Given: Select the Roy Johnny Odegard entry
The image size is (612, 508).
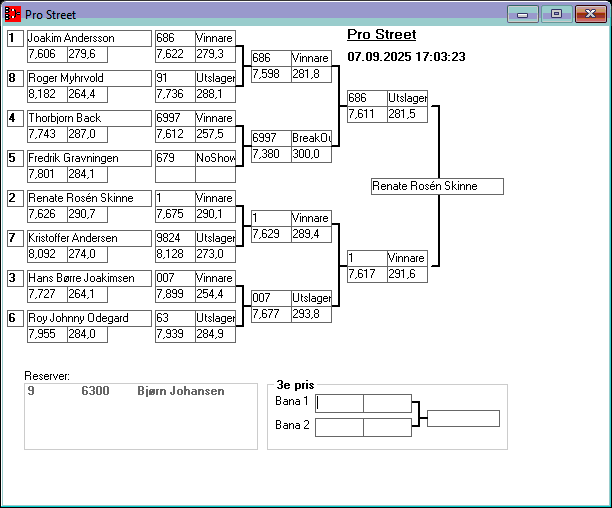Looking at the screenshot, I should [x=88, y=318].
